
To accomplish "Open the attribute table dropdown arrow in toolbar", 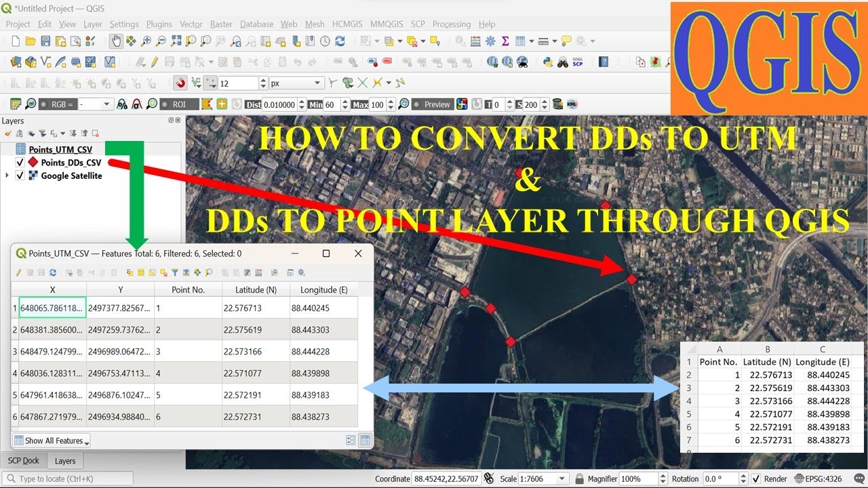I will click(x=532, y=41).
